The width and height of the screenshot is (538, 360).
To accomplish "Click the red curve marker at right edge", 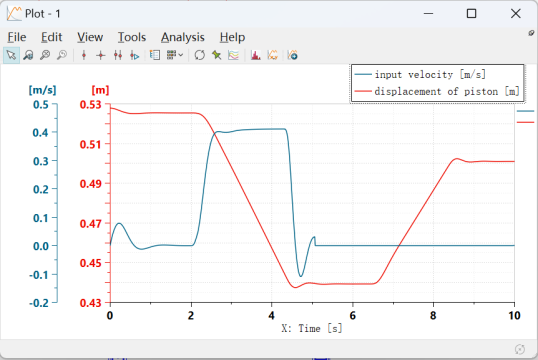I will [525, 122].
